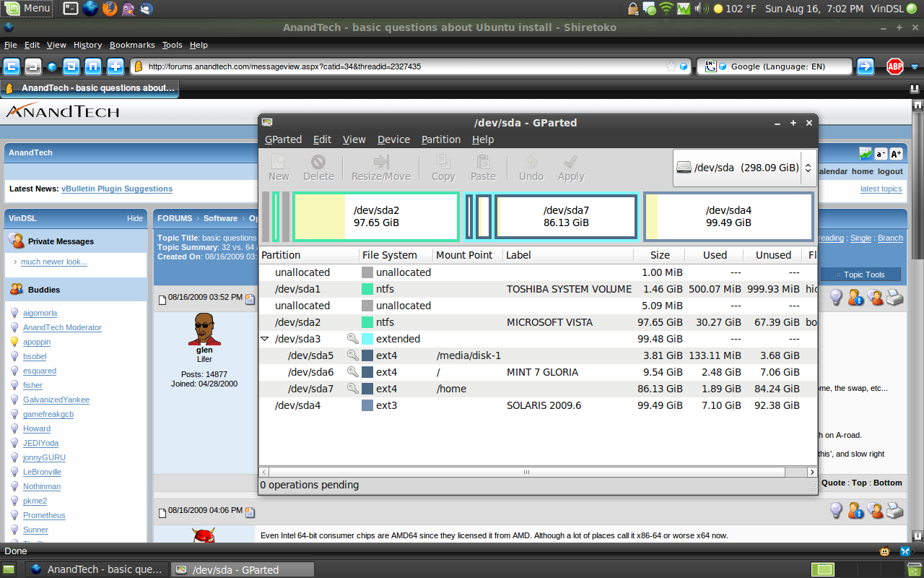Screen dimensions: 924x578
Task: Collapse the /dev/sda3 extended partition
Action: 265,339
